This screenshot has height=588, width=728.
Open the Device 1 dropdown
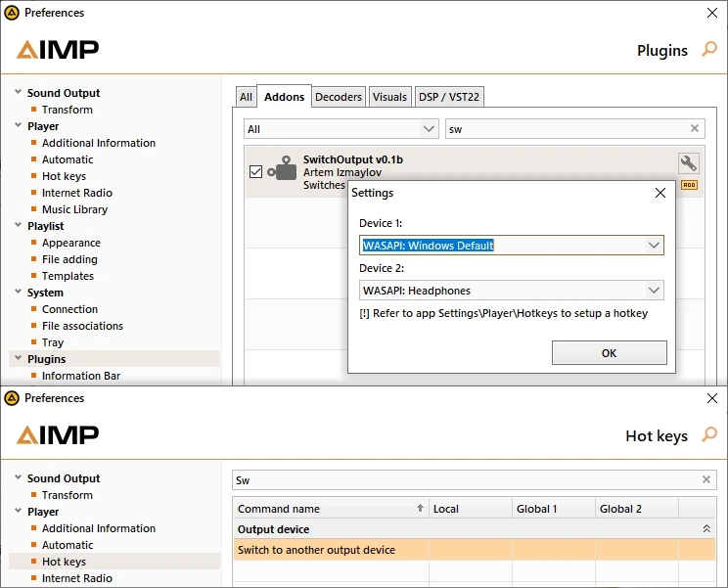pos(654,245)
